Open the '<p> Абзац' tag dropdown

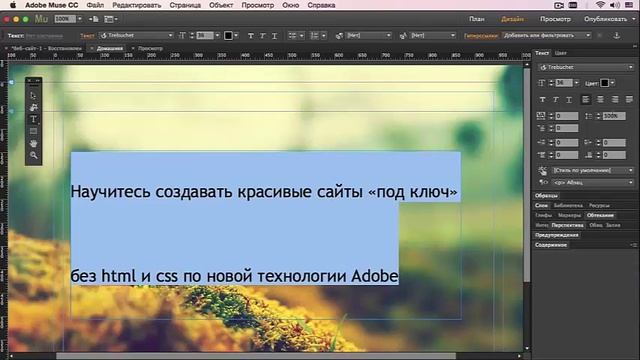pyautogui.click(x=593, y=182)
